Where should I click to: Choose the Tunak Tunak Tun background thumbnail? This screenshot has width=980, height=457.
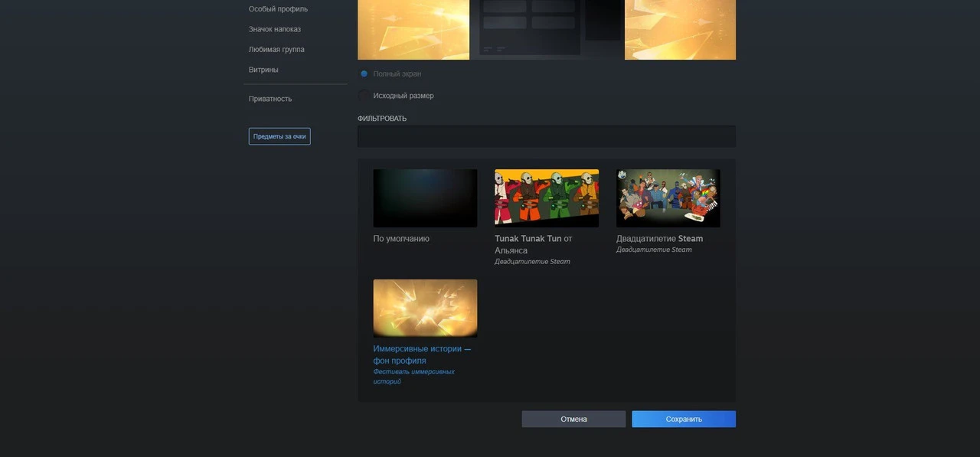click(547, 198)
